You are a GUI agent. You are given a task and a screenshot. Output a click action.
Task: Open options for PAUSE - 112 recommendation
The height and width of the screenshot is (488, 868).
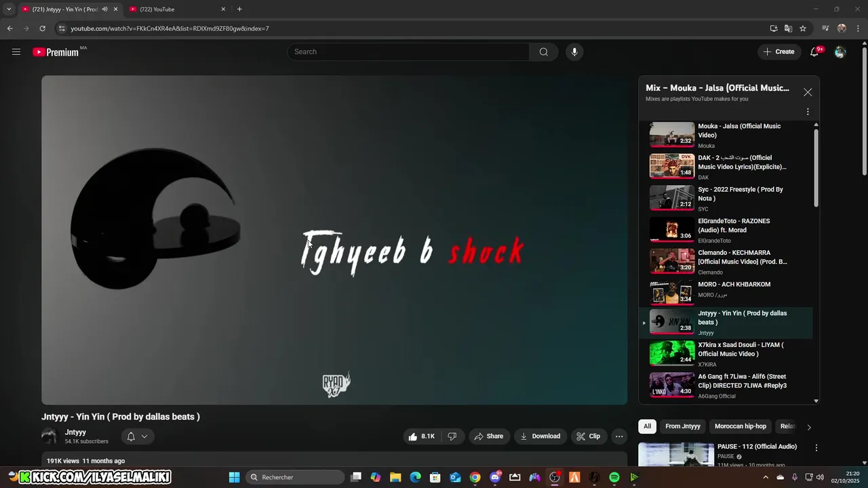(x=816, y=448)
